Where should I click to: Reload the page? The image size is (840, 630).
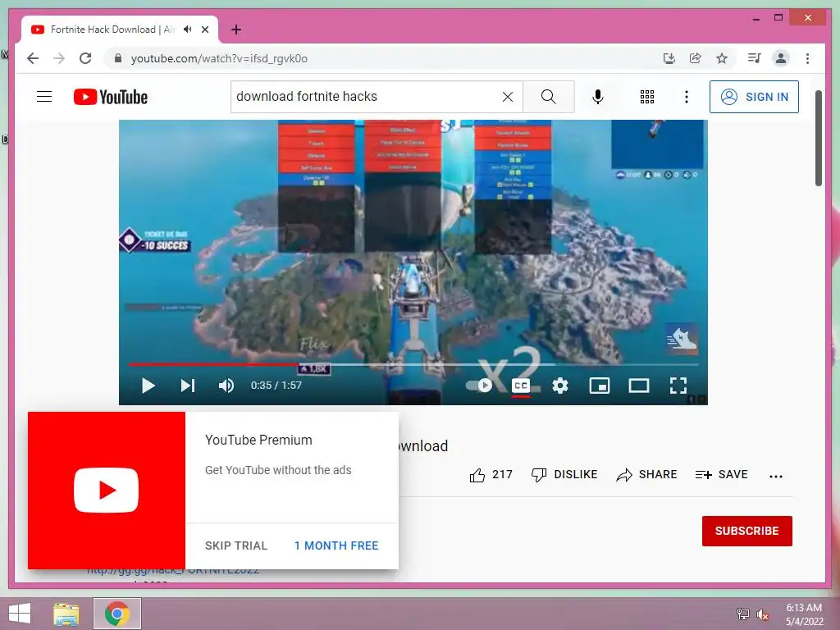coord(85,58)
